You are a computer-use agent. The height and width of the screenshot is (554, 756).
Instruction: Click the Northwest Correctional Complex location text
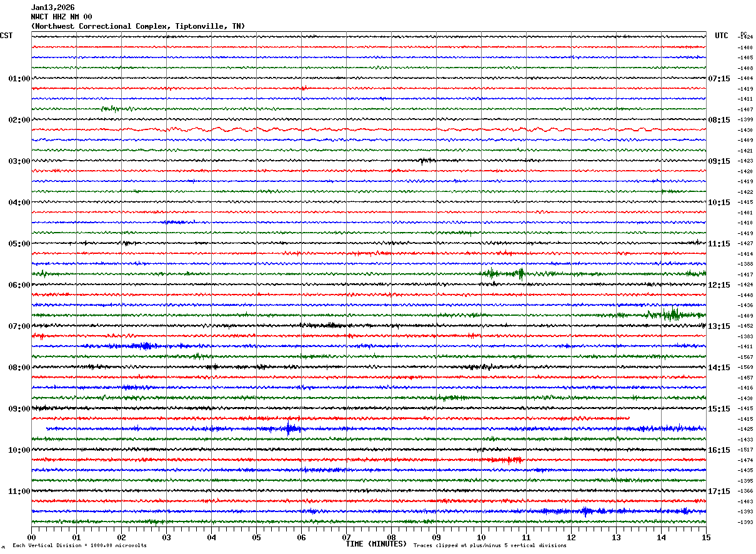137,26
